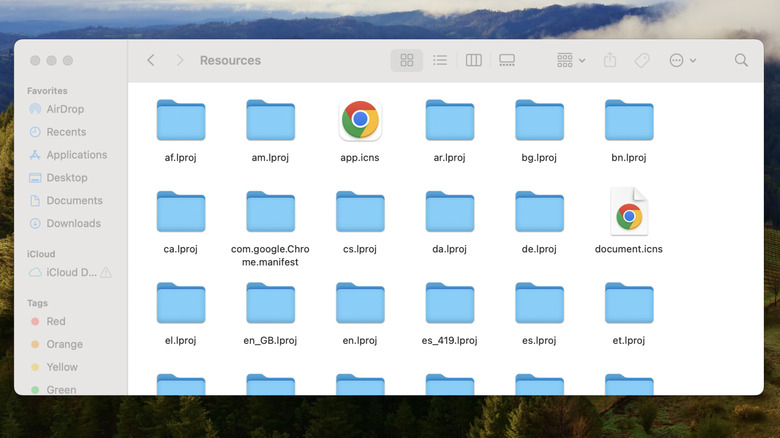The image size is (780, 438).
Task: Switch to gallery view
Action: tap(506, 60)
